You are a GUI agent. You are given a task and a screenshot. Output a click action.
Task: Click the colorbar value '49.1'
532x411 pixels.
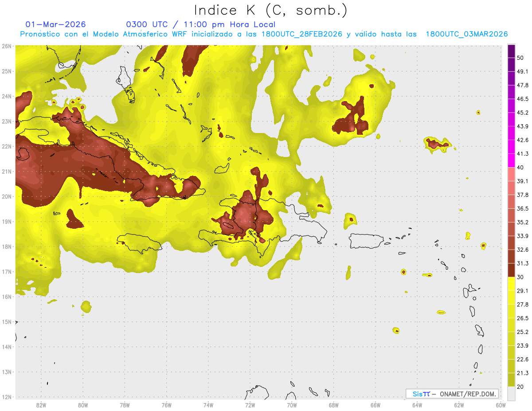(x=522, y=71)
